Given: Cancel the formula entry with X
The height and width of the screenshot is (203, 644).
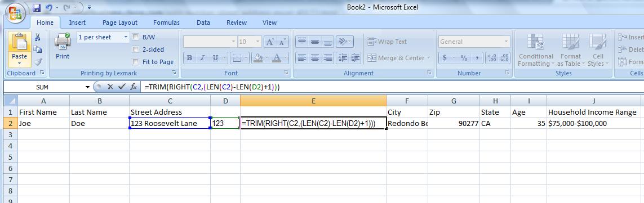Looking at the screenshot, I should point(110,87).
